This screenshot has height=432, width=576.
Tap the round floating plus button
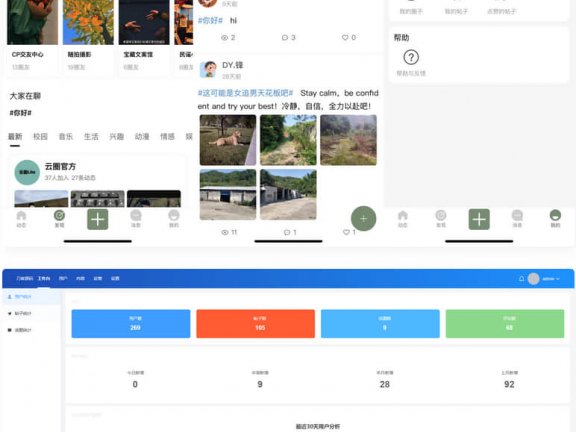pyautogui.click(x=363, y=219)
